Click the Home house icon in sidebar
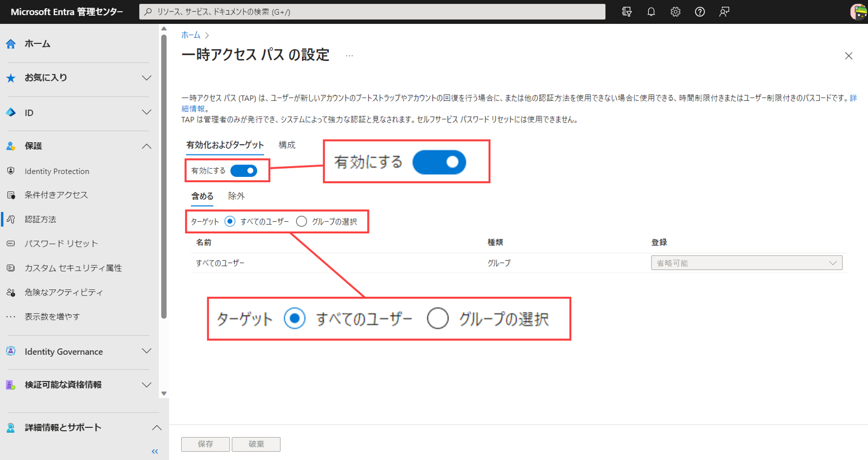The width and height of the screenshot is (868, 460). (x=11, y=44)
